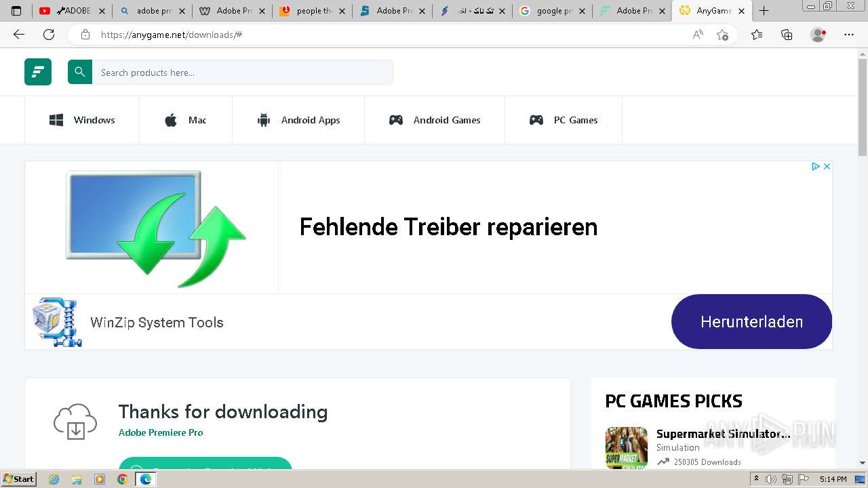Image resolution: width=868 pixels, height=488 pixels.
Task: Click the WinZip System Tools ad logo
Action: (58, 322)
